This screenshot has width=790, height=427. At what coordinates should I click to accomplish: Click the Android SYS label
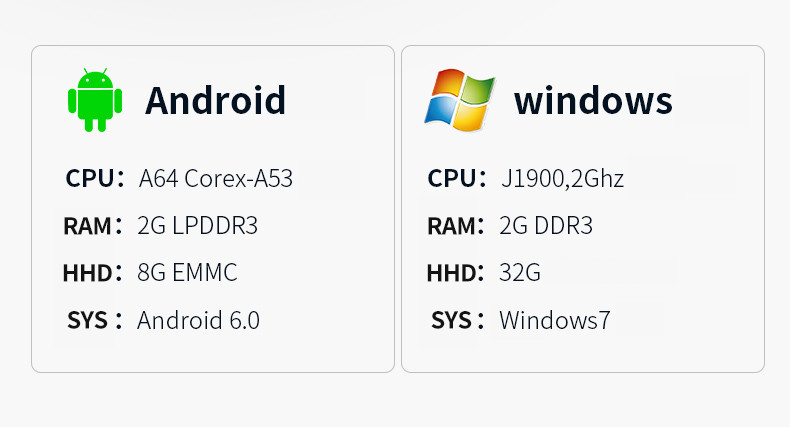point(95,320)
